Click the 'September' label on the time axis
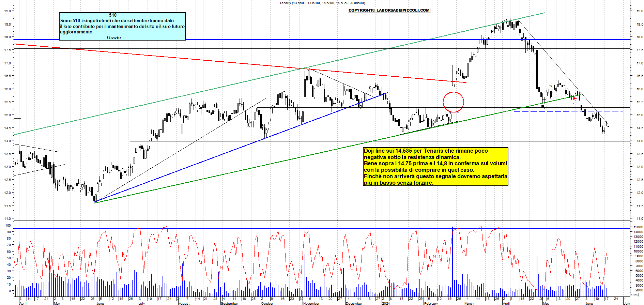The height and width of the screenshot is (305, 644). (229, 303)
